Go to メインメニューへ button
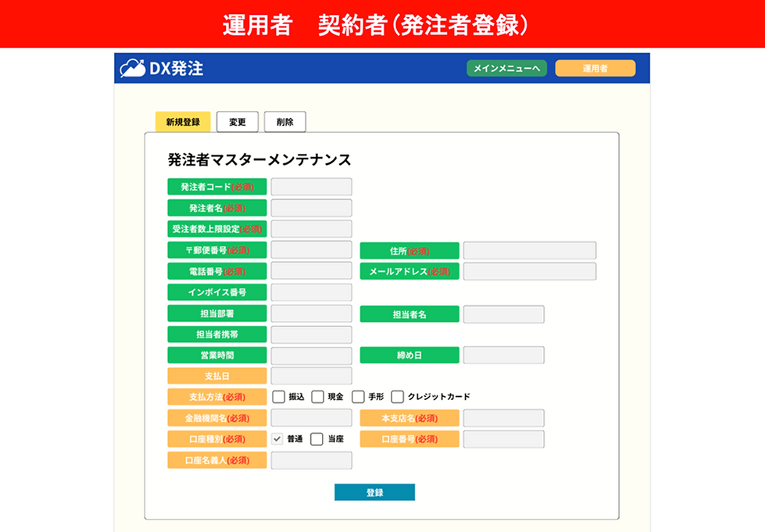The image size is (765, 532). click(x=506, y=68)
